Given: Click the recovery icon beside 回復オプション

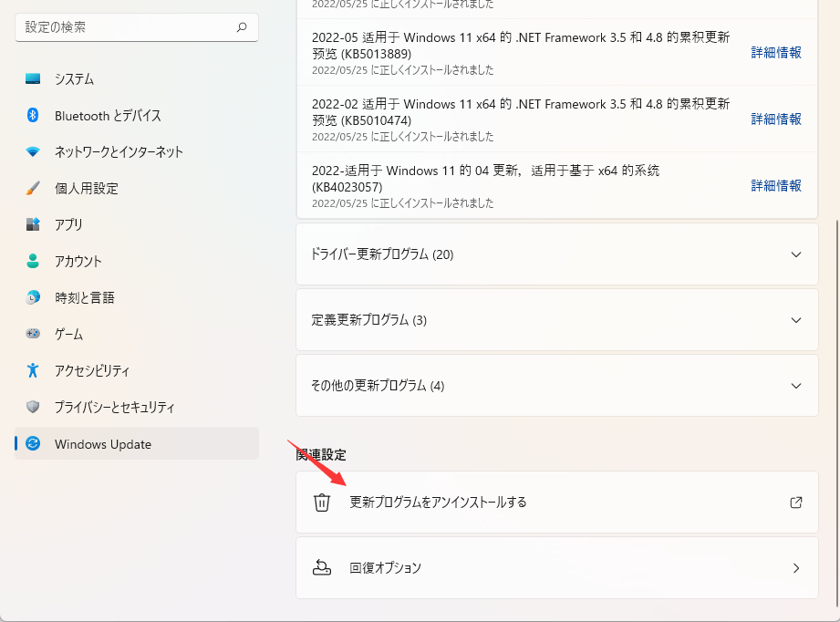Looking at the screenshot, I should (x=321, y=567).
